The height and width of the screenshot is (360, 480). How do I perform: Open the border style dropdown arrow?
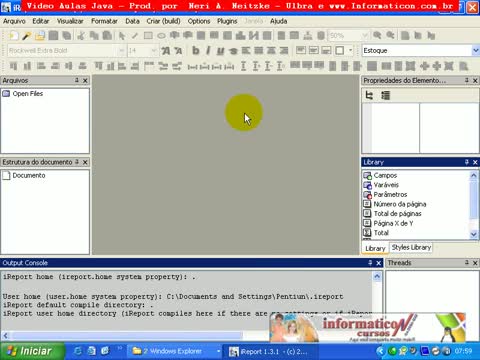click(350, 51)
